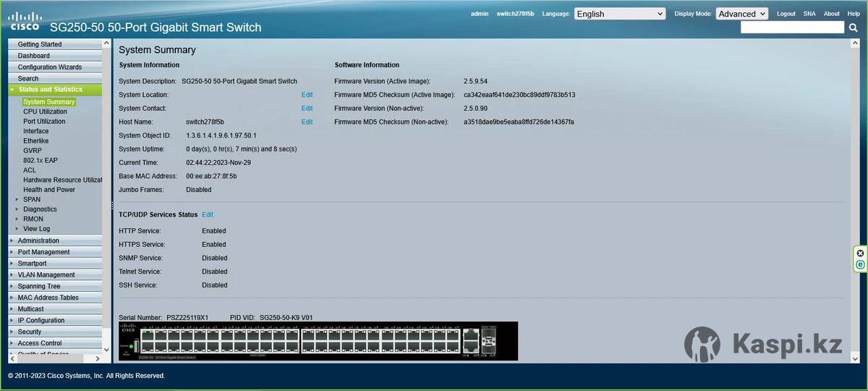
Task: Click the sidebar collapse splitter handle
Action: click(112, 206)
